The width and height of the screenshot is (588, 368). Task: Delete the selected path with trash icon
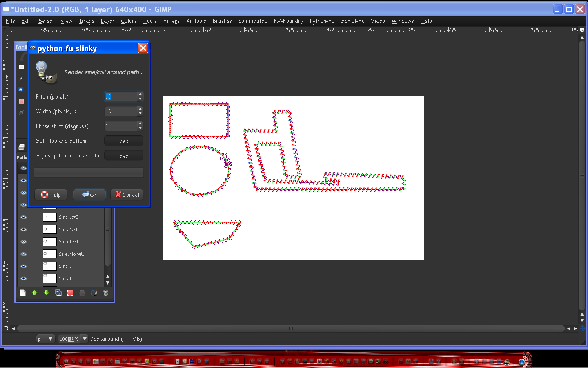point(106,293)
